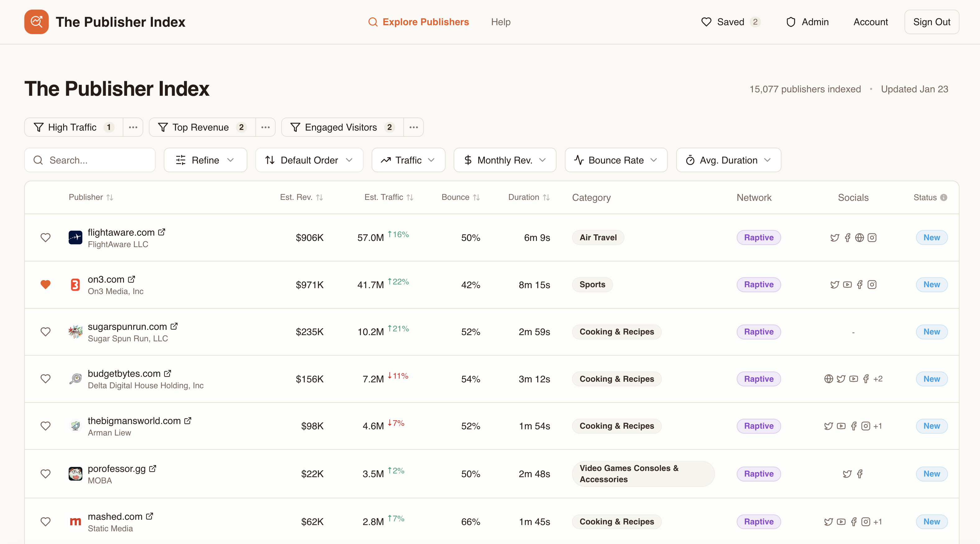980x544 pixels.
Task: Open budgetbytes.com YouTube icon
Action: 854,379
